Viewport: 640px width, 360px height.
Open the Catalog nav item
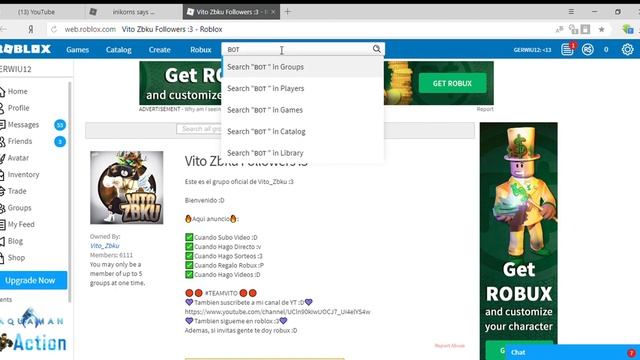[x=118, y=50]
